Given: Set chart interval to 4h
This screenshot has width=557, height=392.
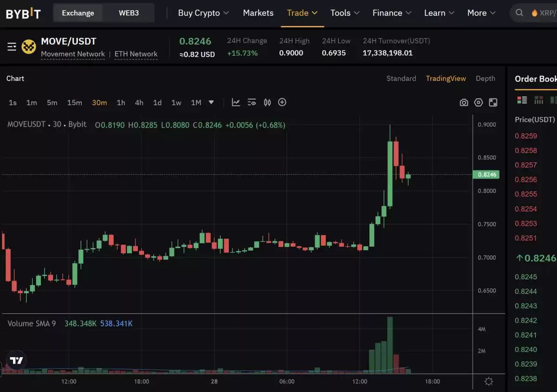Looking at the screenshot, I should pos(139,103).
